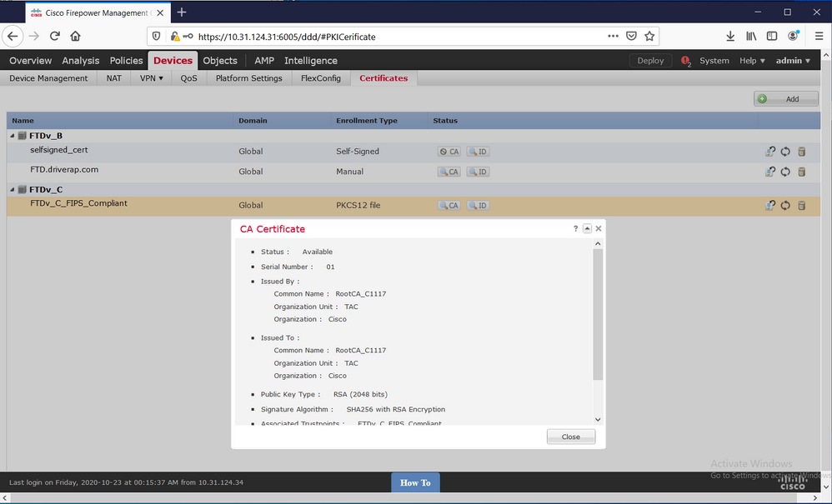Click the Deploy button

pos(650,61)
